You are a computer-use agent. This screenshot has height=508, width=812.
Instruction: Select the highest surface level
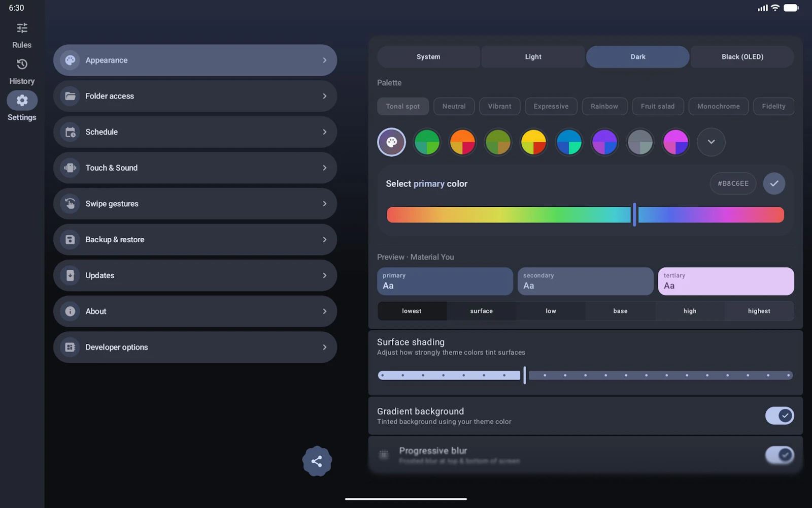[x=759, y=311]
